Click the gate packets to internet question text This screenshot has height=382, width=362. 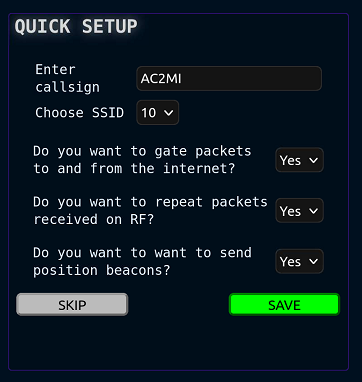coord(142,160)
